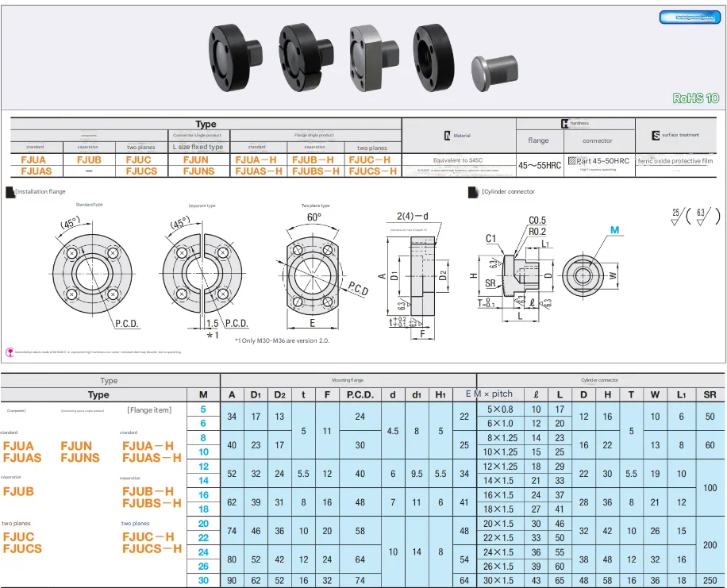Viewport: 727px width, 588px height.
Task: Click the Material 'M' icon in header
Action: (x=448, y=136)
